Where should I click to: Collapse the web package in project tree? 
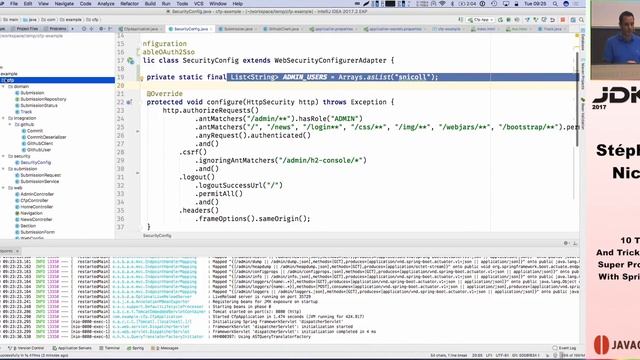pyautogui.click(x=3, y=188)
